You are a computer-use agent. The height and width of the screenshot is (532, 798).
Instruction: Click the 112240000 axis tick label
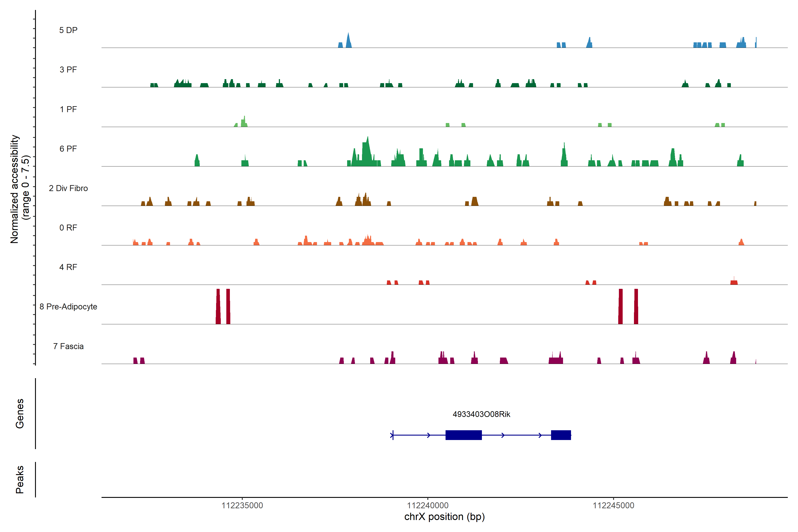(x=428, y=506)
